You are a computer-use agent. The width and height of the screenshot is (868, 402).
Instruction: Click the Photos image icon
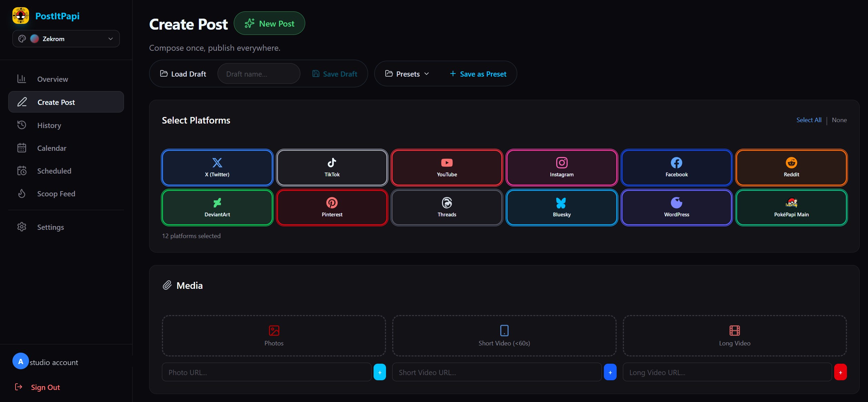tap(274, 331)
